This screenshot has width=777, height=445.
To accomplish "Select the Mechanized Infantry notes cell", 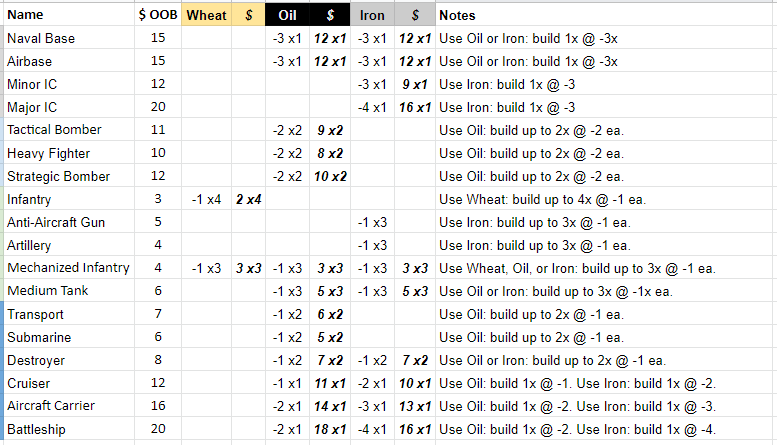I will (x=606, y=268).
